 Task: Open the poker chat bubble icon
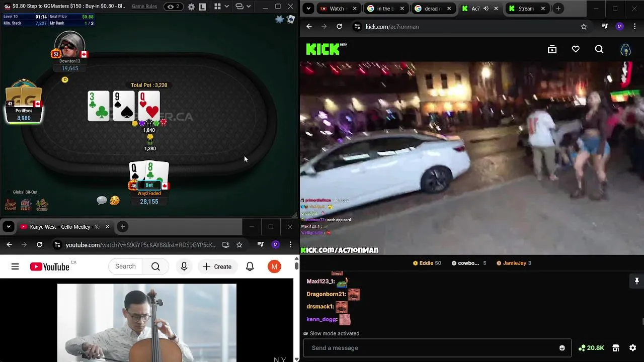pos(102,201)
